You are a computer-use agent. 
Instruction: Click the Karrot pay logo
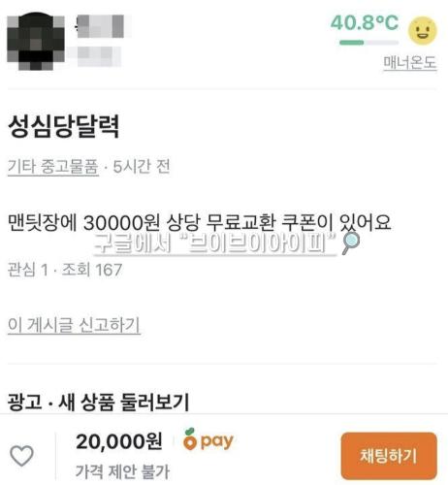pos(208,439)
